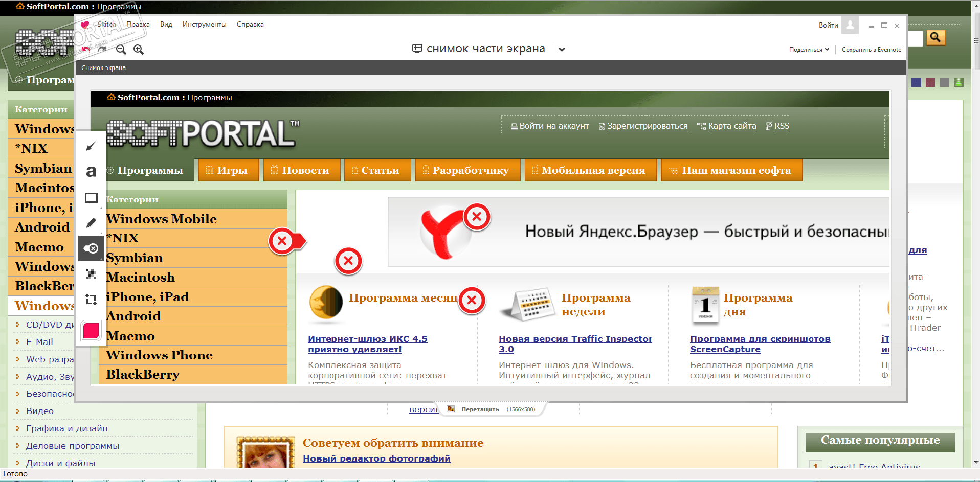This screenshot has height=482, width=980.
Task: Switch to the Снимок экрана tab
Action: point(103,68)
